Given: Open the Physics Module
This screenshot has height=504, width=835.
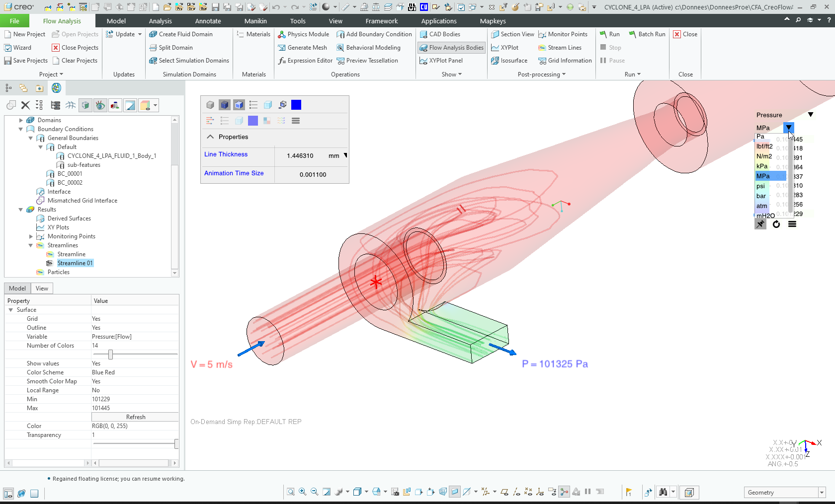Looking at the screenshot, I should (x=303, y=34).
